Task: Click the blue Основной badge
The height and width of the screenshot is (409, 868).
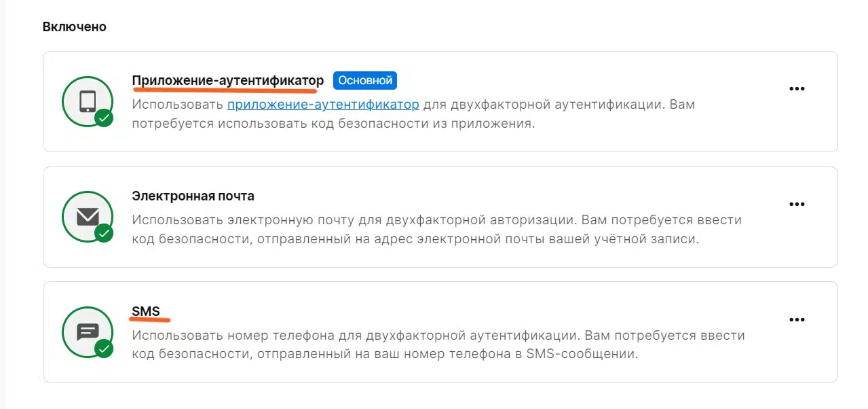Action: [365, 80]
